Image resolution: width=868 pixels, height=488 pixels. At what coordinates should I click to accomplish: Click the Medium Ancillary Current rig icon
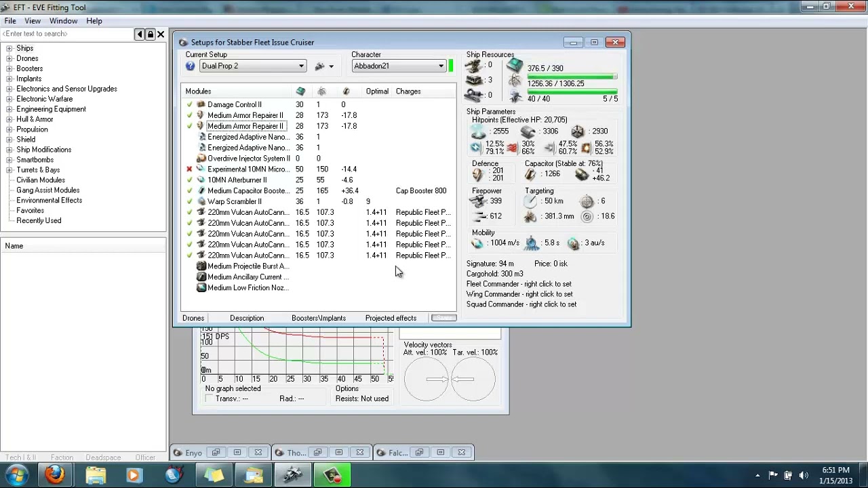[201, 277]
